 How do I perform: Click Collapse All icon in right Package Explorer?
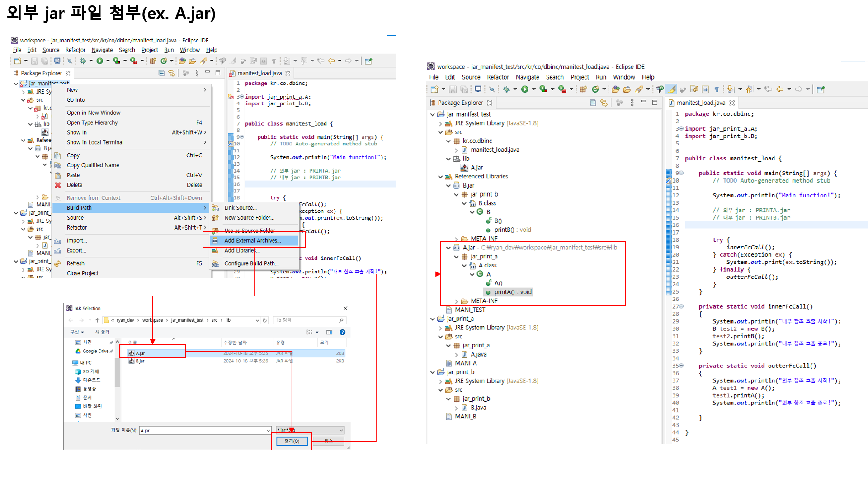point(592,103)
